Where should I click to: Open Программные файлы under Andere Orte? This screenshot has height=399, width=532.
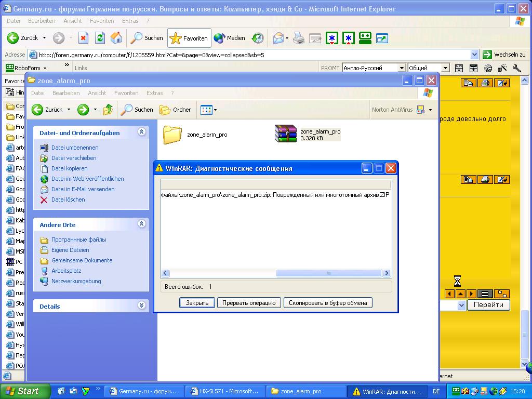(x=79, y=240)
